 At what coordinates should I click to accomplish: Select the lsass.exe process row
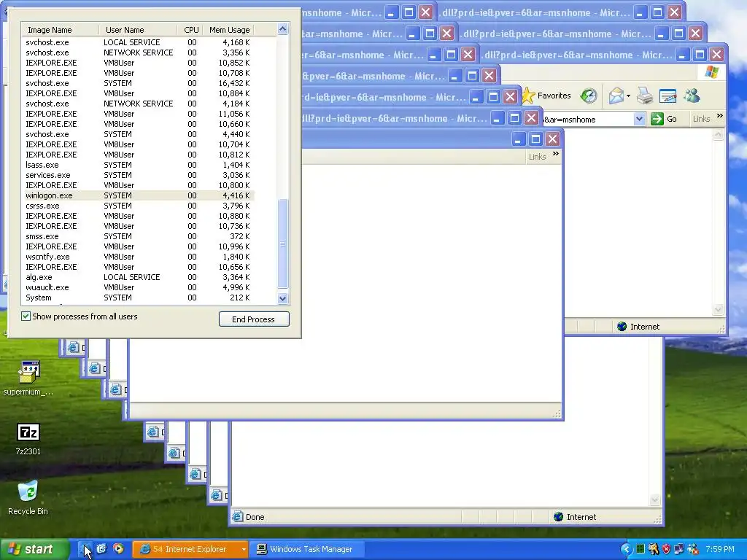tap(139, 165)
